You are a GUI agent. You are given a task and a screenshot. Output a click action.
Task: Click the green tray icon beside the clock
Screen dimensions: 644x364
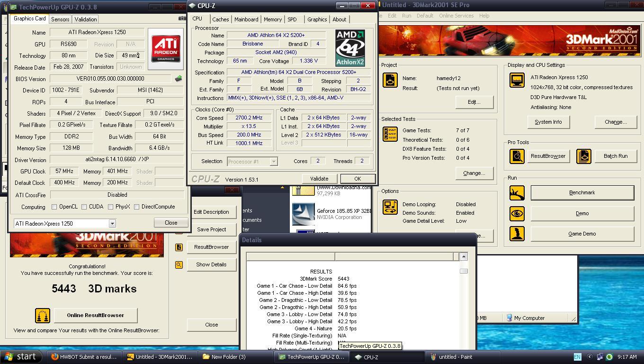point(609,357)
